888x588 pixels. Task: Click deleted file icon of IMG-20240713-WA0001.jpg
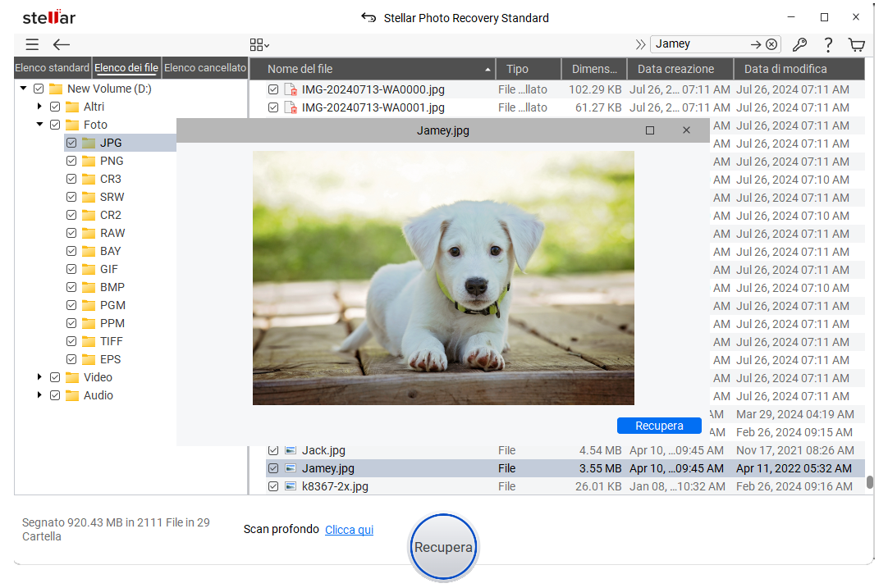[291, 107]
